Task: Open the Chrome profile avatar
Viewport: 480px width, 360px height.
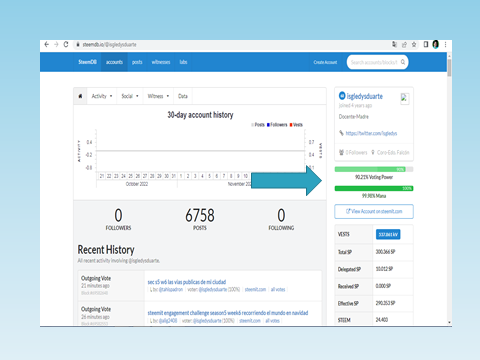Action: [435, 44]
